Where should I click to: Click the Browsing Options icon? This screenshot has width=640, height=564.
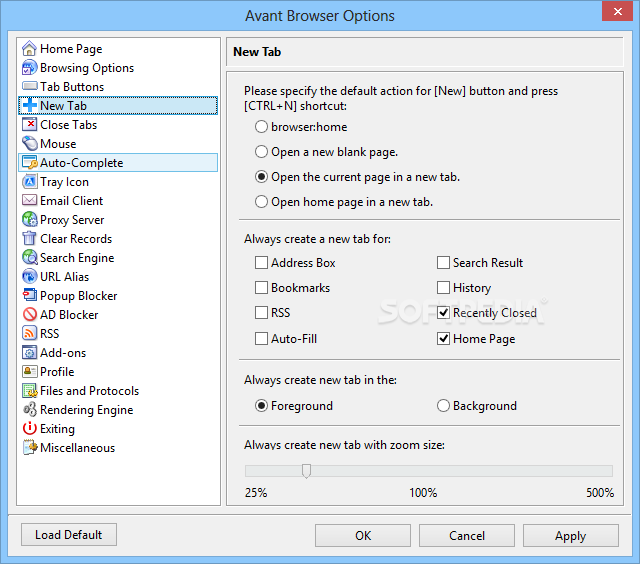pos(29,67)
